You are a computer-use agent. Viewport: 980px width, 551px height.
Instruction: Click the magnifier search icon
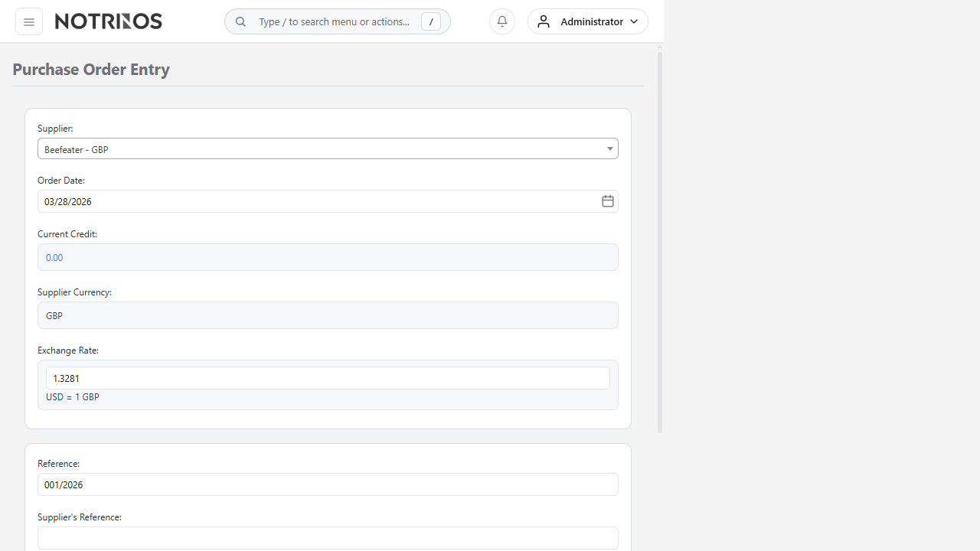pyautogui.click(x=240, y=21)
